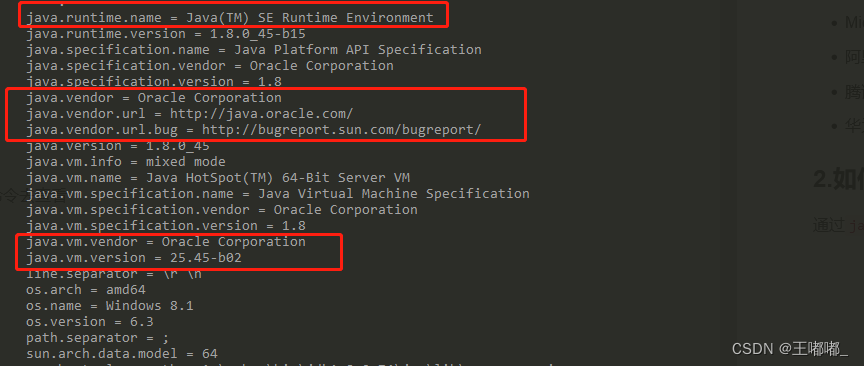The height and width of the screenshot is (366, 864).
Task: Click the os.version = 6.3 line
Action: [x=89, y=321]
